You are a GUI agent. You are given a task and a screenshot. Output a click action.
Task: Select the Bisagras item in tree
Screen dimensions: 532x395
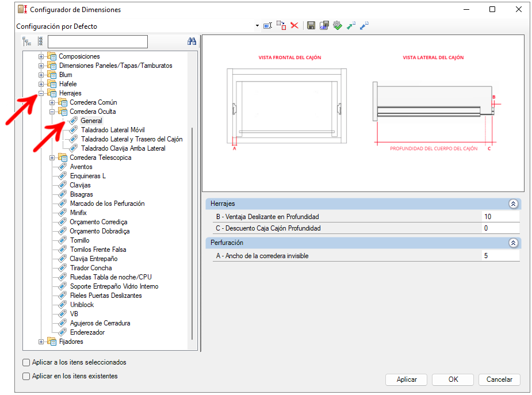82,194
